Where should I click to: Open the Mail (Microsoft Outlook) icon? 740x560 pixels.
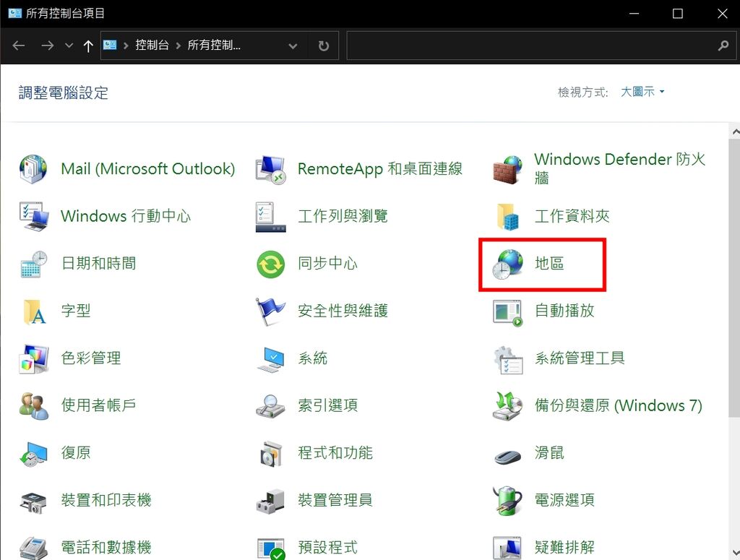pyautogui.click(x=33, y=169)
